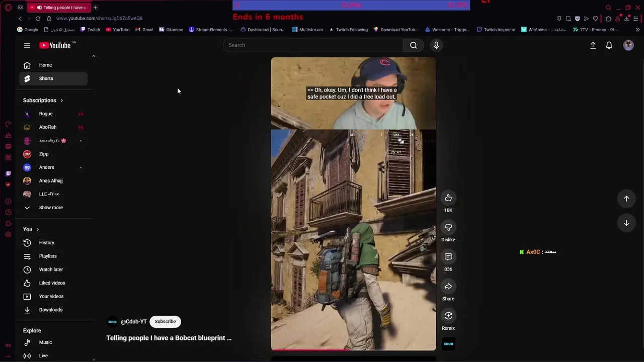
Task: Expand the You section chevron
Action: tap(37, 230)
